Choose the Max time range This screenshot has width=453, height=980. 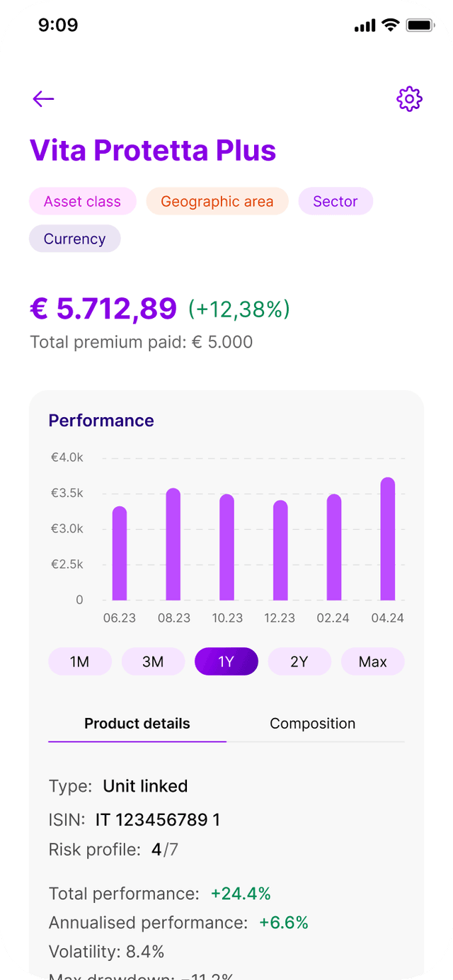click(x=373, y=661)
